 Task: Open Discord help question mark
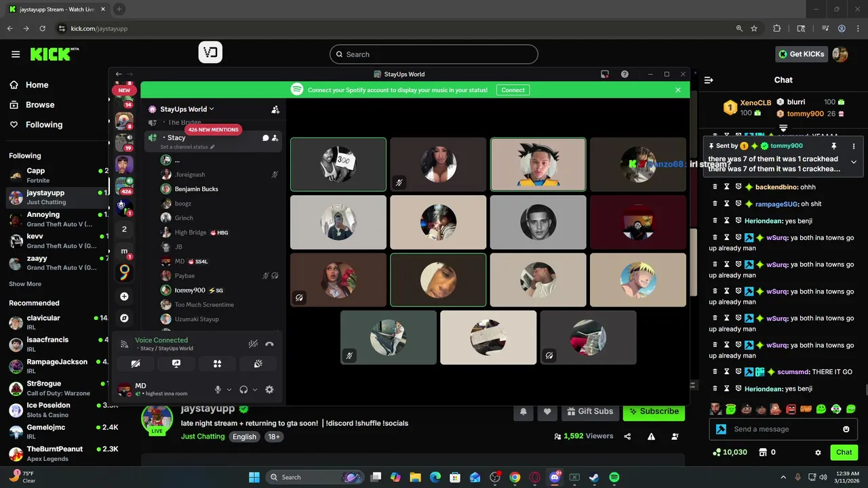(625, 74)
